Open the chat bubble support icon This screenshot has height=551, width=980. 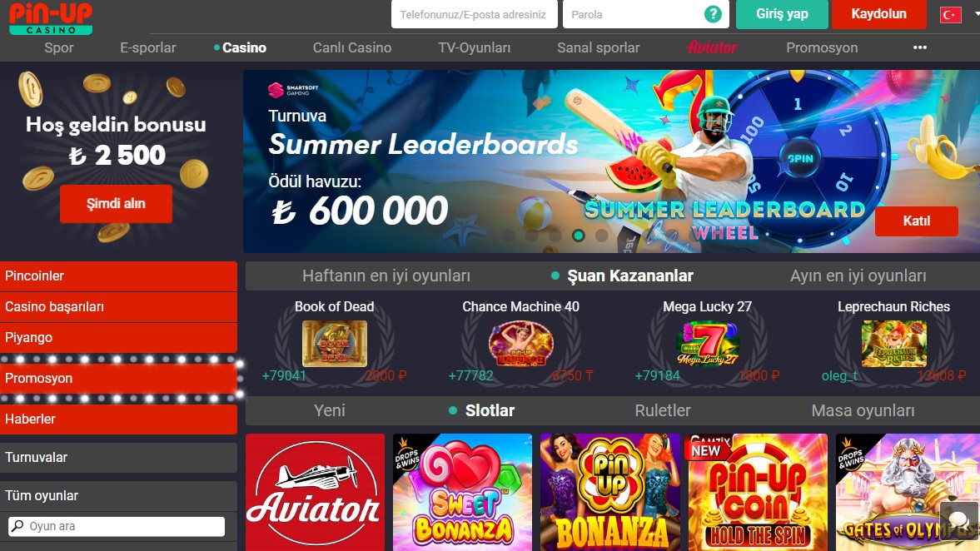click(958, 519)
